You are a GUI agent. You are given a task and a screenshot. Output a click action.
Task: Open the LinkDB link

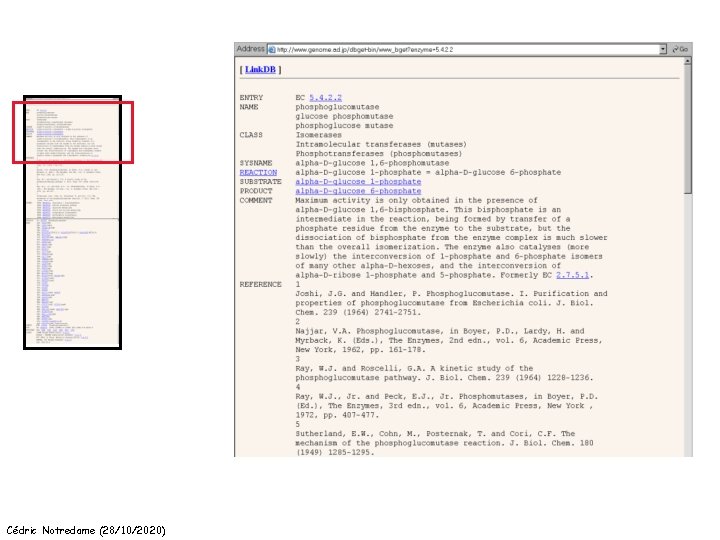[260, 69]
